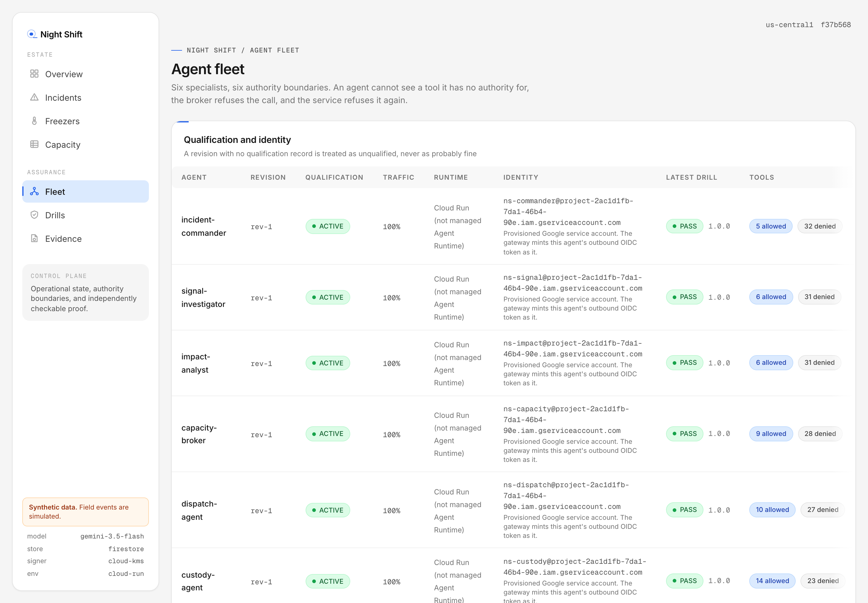Viewport: 868px width, 603px height.
Task: Click the Freezers thermometer icon
Action: [34, 121]
